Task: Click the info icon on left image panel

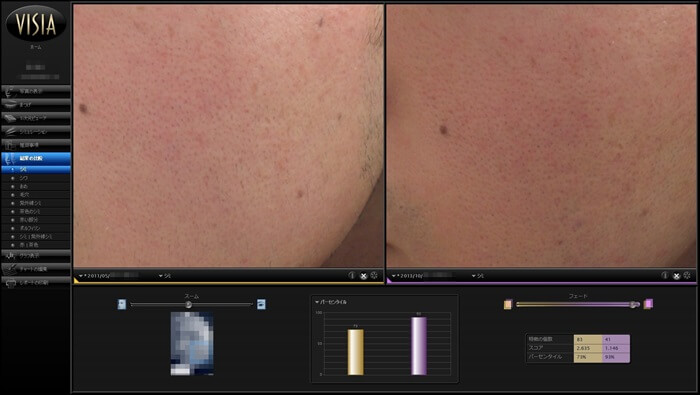Action: pos(352,275)
